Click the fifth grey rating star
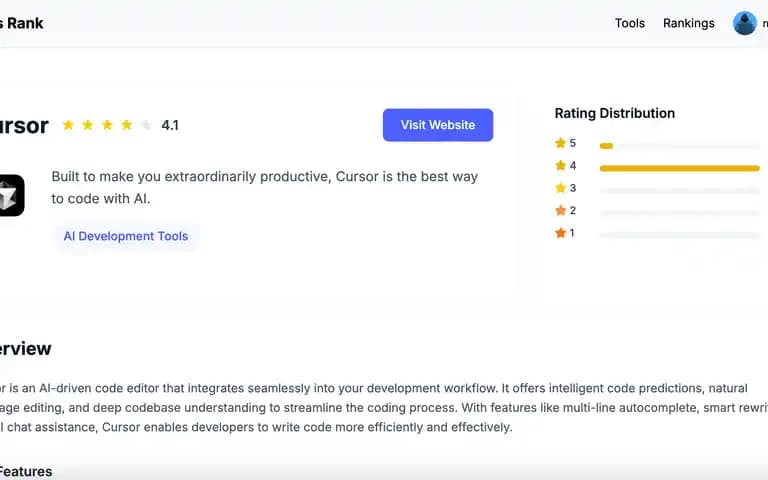768x480 pixels. point(146,125)
